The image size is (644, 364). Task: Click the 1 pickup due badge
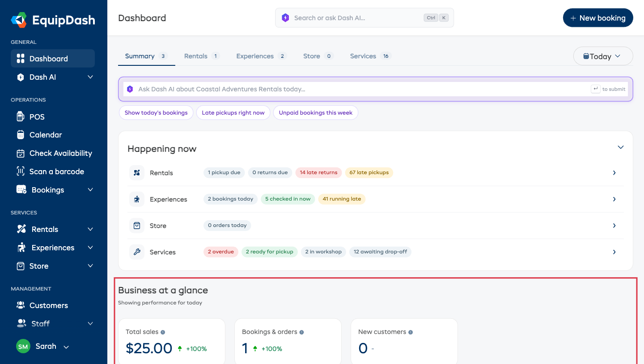(224, 173)
